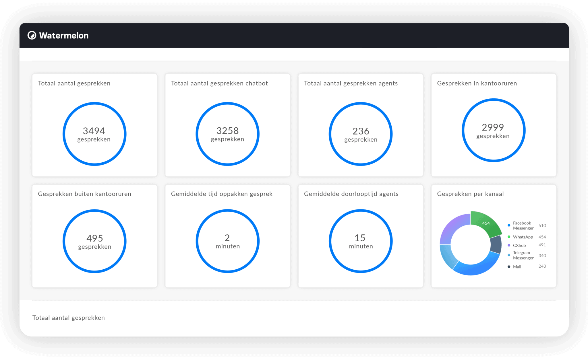This screenshot has height=364, width=588.
Task: Open the 3494 gesprekken total circle
Action: [x=94, y=134]
